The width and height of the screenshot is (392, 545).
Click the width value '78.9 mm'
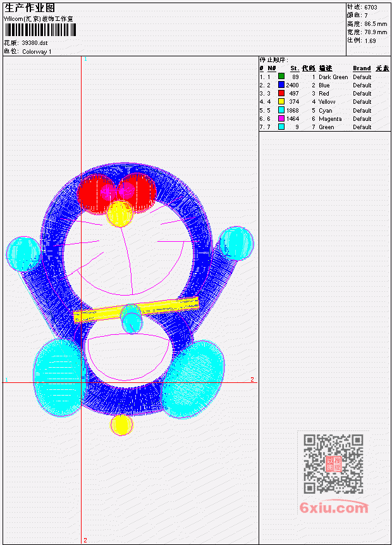tap(376, 32)
